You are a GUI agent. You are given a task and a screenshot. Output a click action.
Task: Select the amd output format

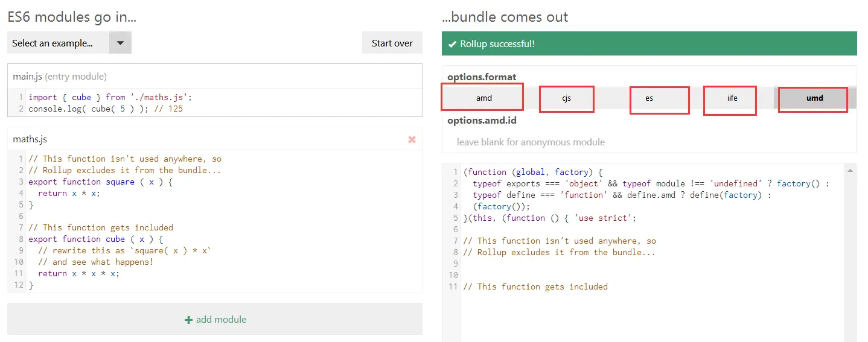[x=482, y=97]
